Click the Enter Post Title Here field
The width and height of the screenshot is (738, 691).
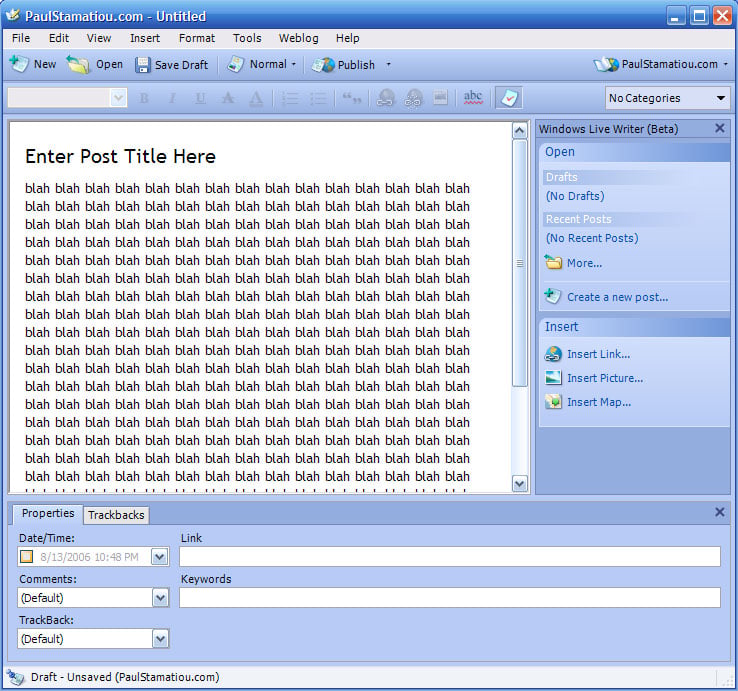pyautogui.click(x=120, y=156)
